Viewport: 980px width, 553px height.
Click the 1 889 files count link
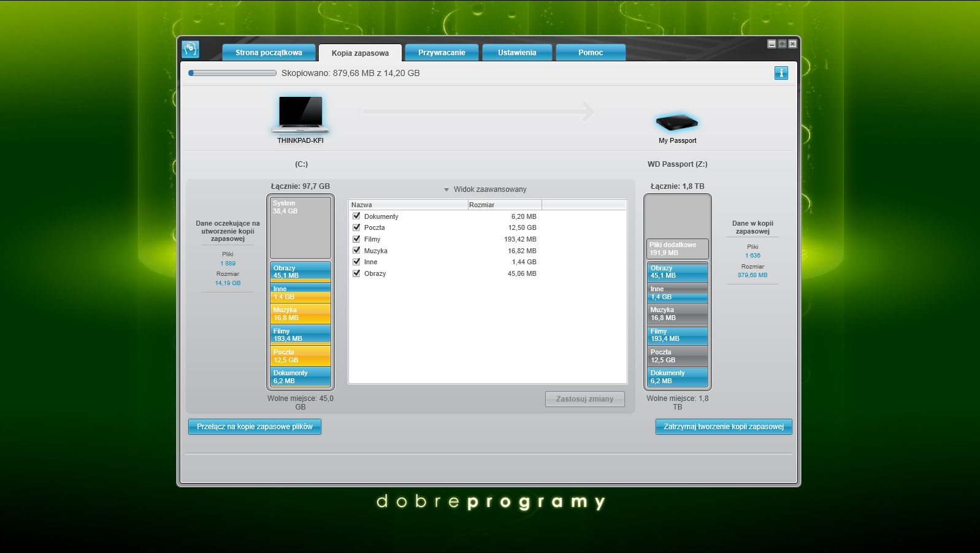[x=228, y=264]
